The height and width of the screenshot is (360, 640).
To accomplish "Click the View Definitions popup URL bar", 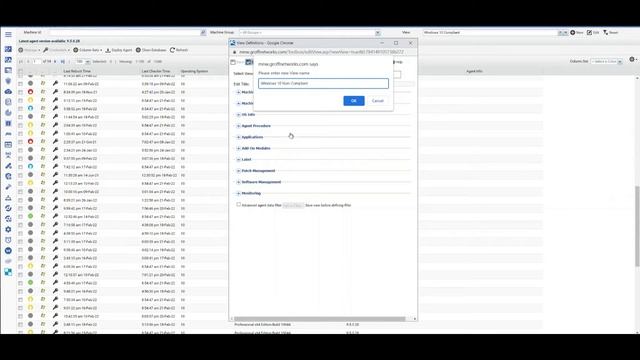I will 322,52.
